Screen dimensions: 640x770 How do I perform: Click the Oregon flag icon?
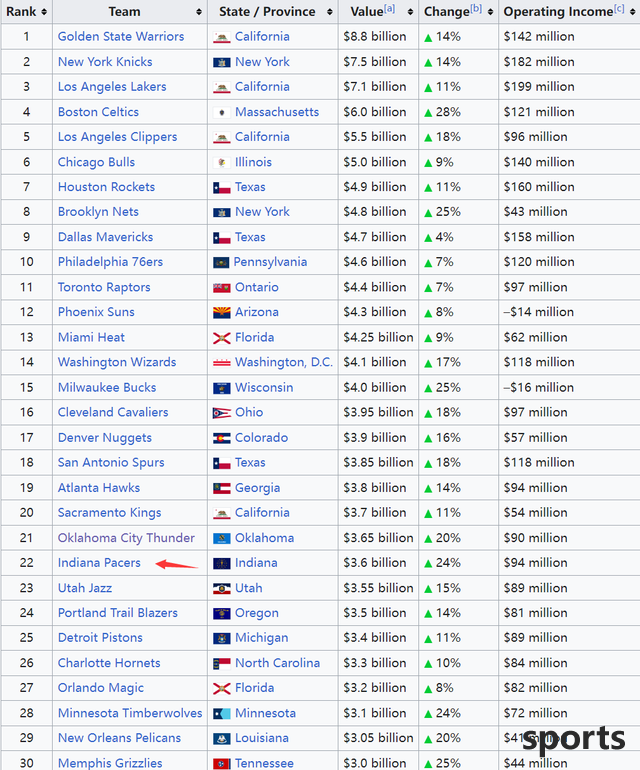[x=222, y=613]
